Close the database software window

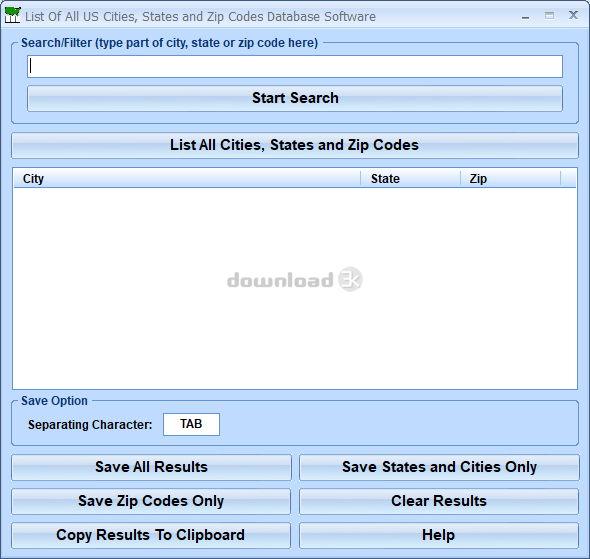(x=573, y=15)
